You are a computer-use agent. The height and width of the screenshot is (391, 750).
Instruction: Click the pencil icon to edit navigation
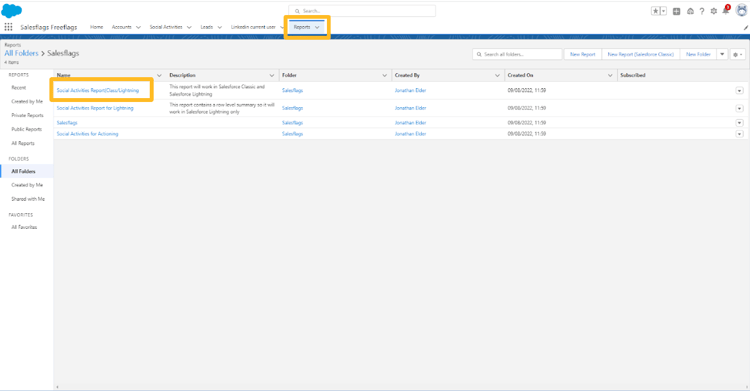coord(745,28)
